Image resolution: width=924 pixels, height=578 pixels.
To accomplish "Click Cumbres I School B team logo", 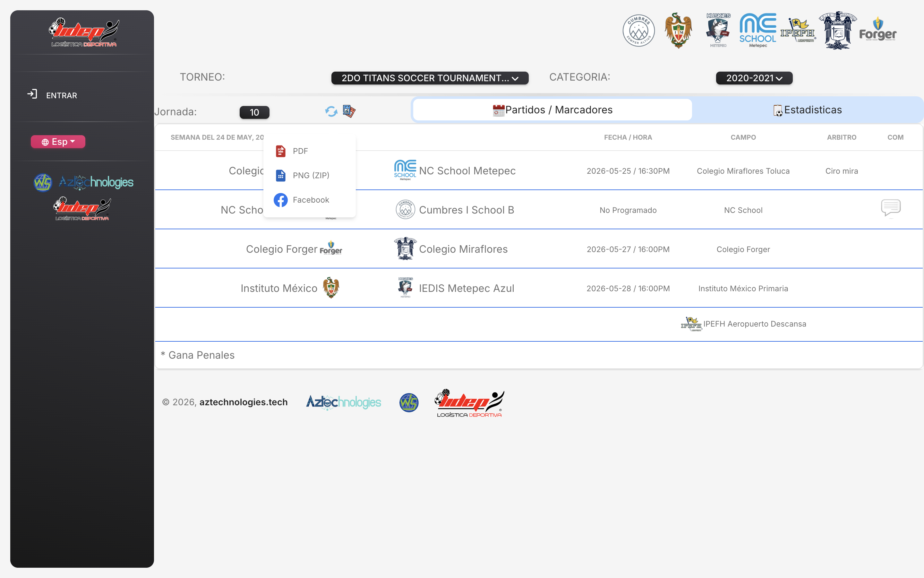I will click(405, 209).
